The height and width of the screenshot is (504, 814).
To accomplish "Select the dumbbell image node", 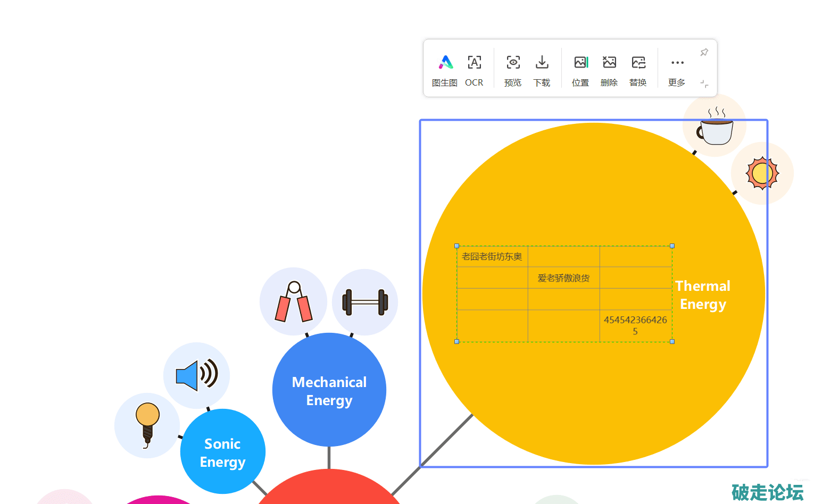I will click(x=365, y=302).
